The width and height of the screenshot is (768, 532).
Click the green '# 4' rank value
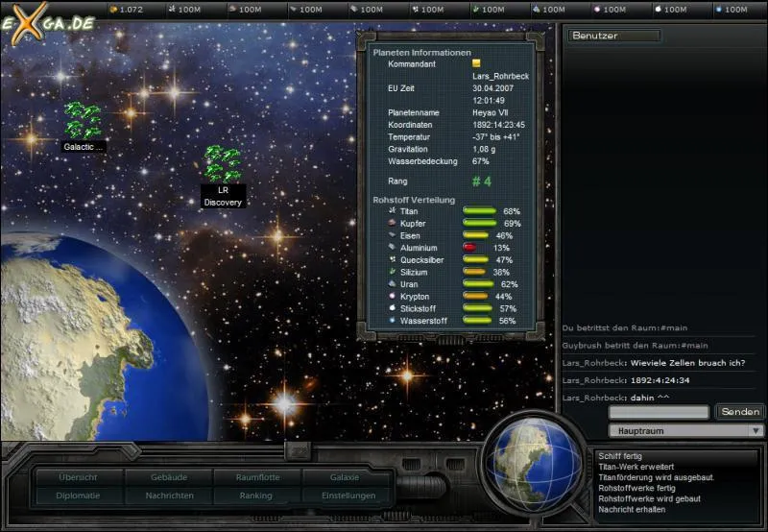tap(482, 181)
